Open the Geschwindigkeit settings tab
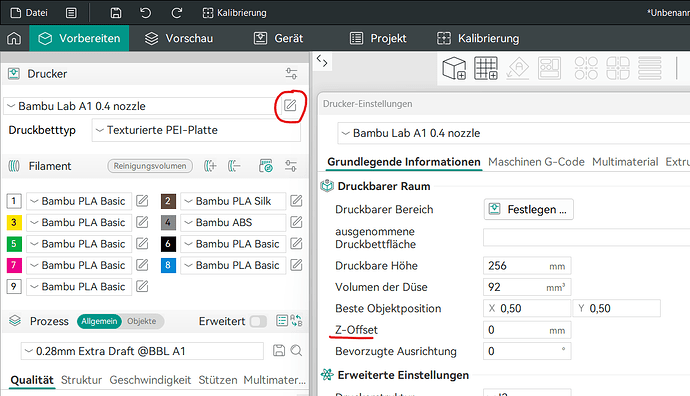The width and height of the screenshot is (690, 396). point(150,380)
